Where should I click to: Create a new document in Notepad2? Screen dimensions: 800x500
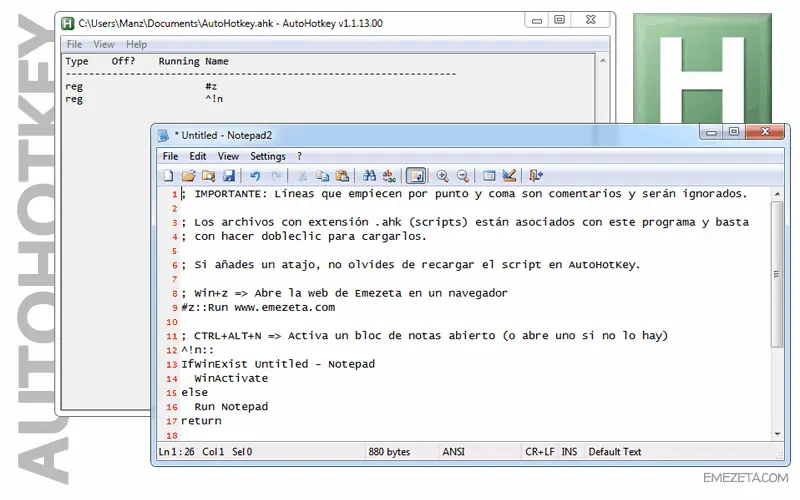pyautogui.click(x=168, y=176)
